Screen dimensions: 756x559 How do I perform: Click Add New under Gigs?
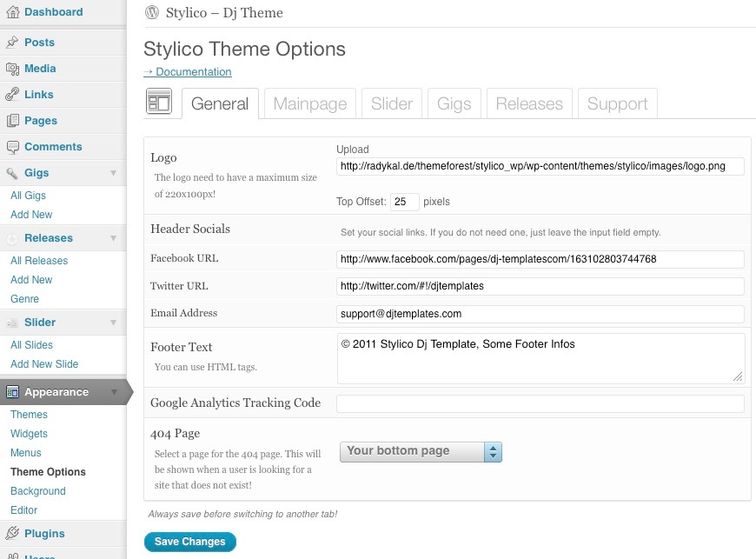pos(31,215)
